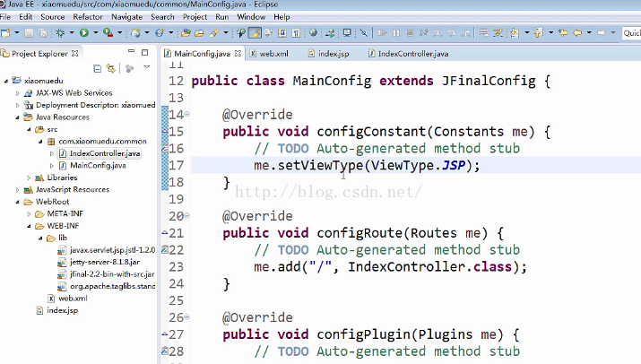Click the Last Edit Location icon
This screenshot has width=641, height=364.
coord(563,32)
